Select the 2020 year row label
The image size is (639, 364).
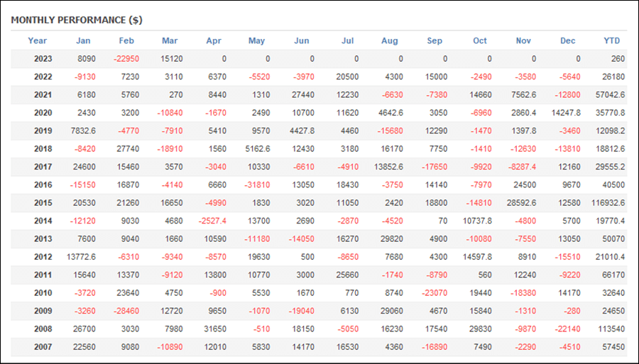[43, 113]
